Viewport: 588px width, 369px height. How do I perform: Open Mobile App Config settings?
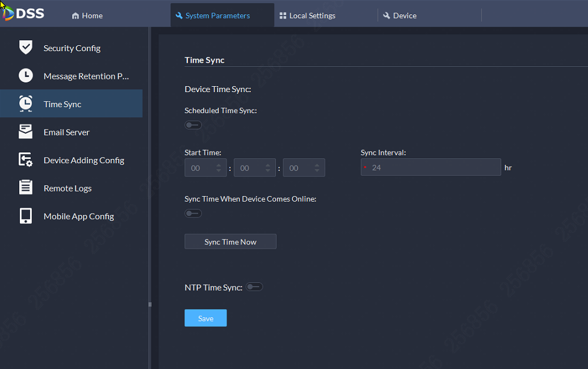coord(71,216)
